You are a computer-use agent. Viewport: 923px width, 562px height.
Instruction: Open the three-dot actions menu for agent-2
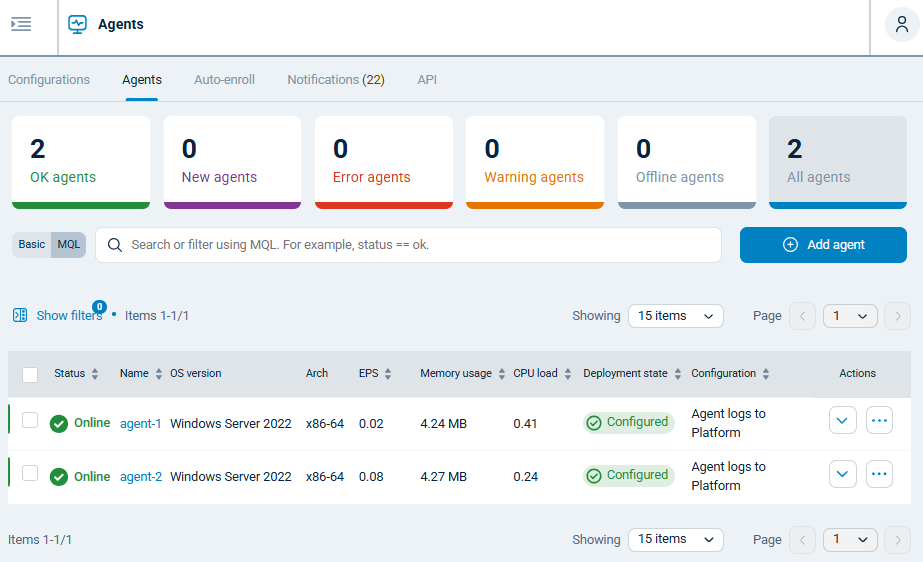pyautogui.click(x=879, y=474)
